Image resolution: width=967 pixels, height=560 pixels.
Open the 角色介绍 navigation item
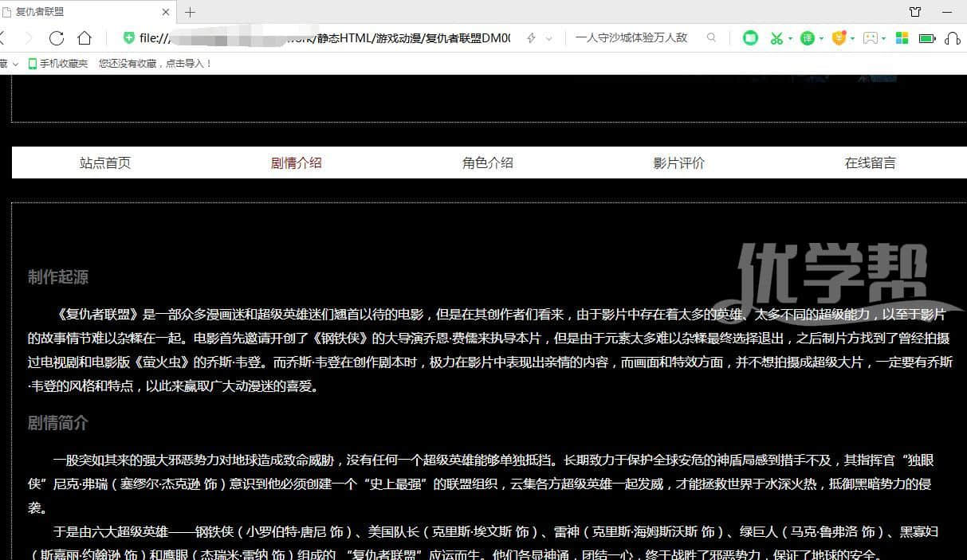[487, 163]
